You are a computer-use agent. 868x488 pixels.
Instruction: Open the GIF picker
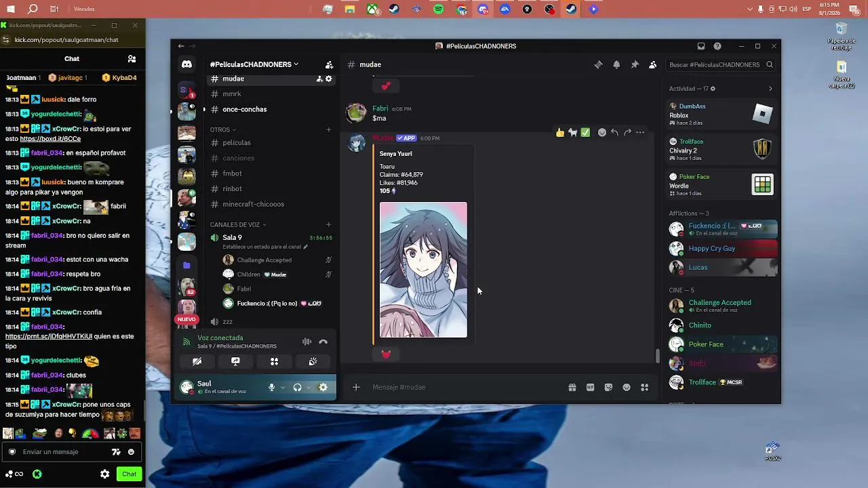pos(590,387)
